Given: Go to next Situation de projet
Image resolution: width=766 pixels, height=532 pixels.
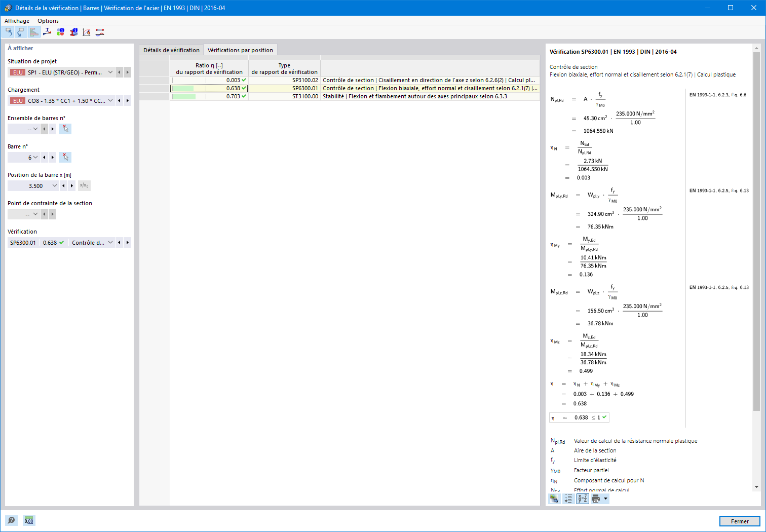Looking at the screenshot, I should tap(127, 72).
